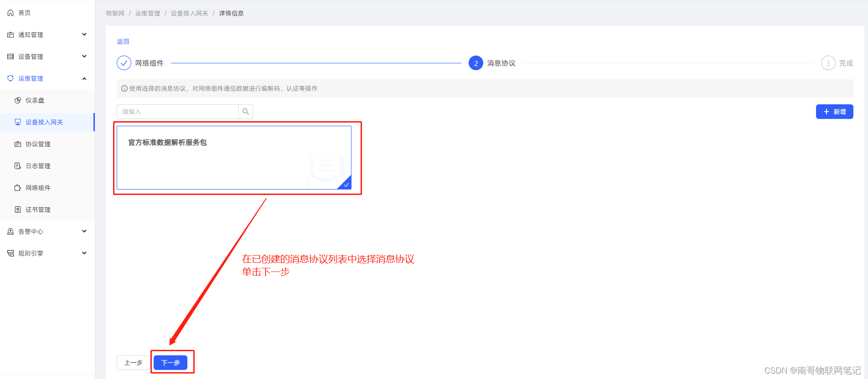Click the 证书管理 icon

18,210
